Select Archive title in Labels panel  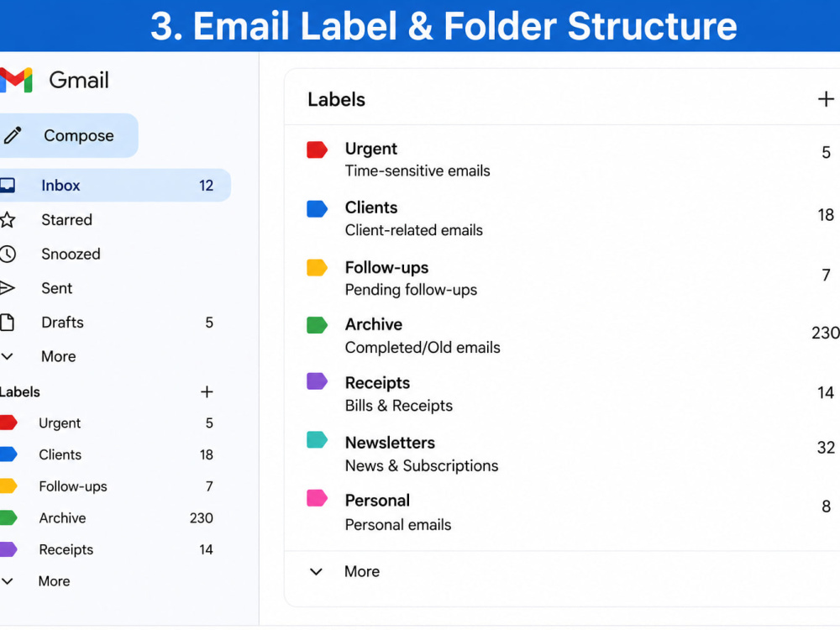(x=374, y=324)
